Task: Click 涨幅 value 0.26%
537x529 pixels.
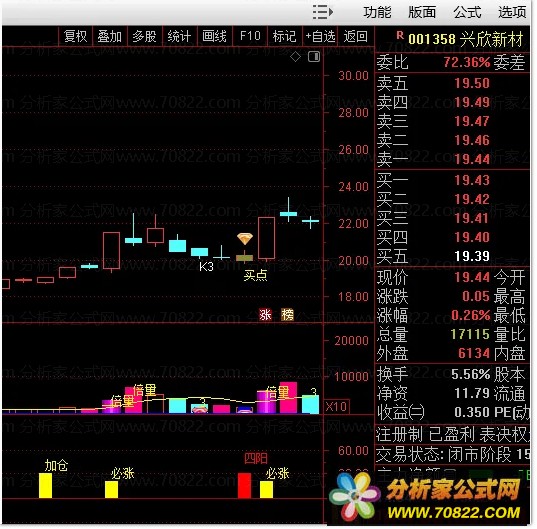Action: tap(471, 315)
